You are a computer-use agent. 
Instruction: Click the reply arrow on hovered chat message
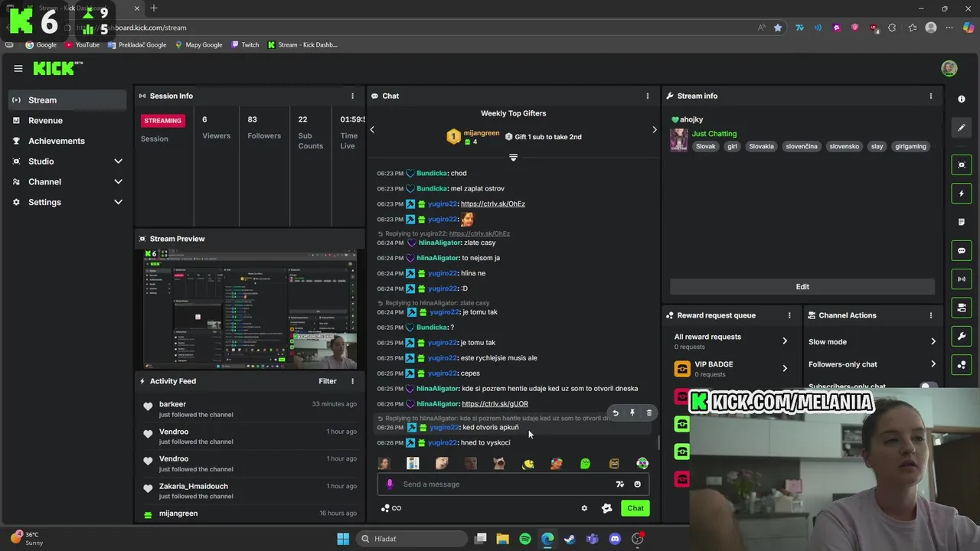(x=615, y=412)
